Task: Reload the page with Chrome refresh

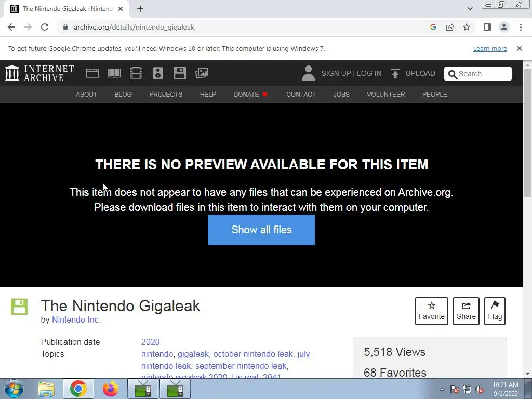Action: click(45, 27)
